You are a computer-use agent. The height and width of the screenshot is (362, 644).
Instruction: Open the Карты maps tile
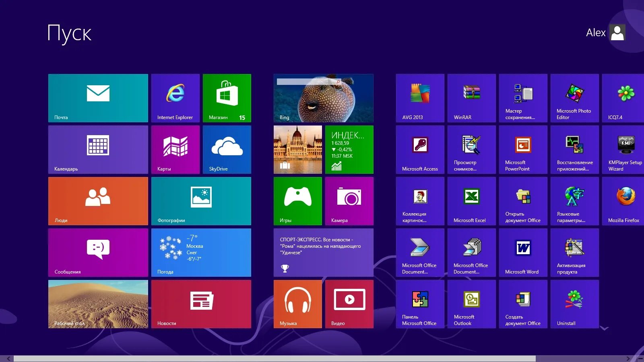[175, 150]
